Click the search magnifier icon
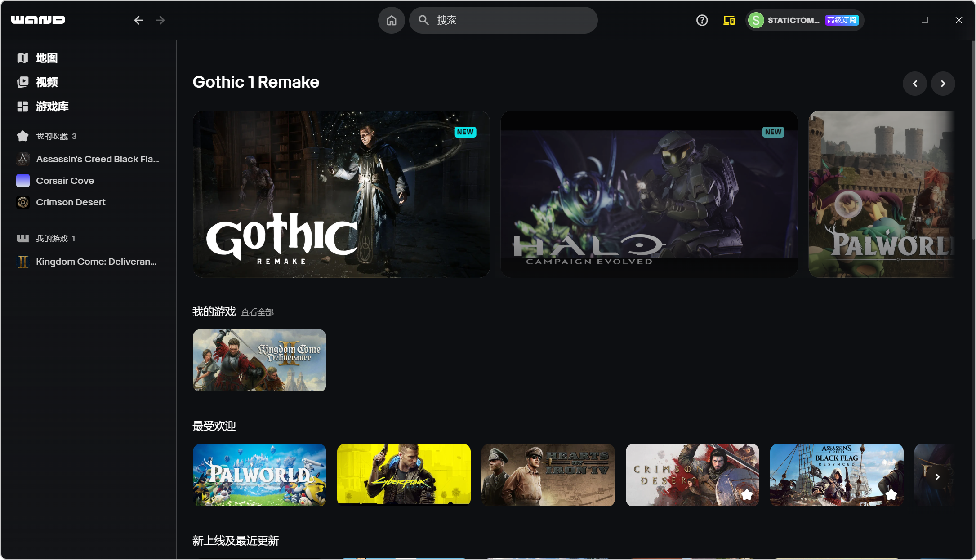The width and height of the screenshot is (976, 560). (x=423, y=20)
